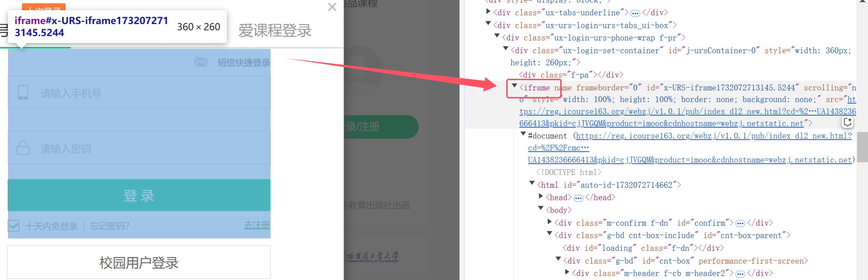Collapse the html auto-id node
This screenshot has width=868, height=280.
(x=532, y=183)
